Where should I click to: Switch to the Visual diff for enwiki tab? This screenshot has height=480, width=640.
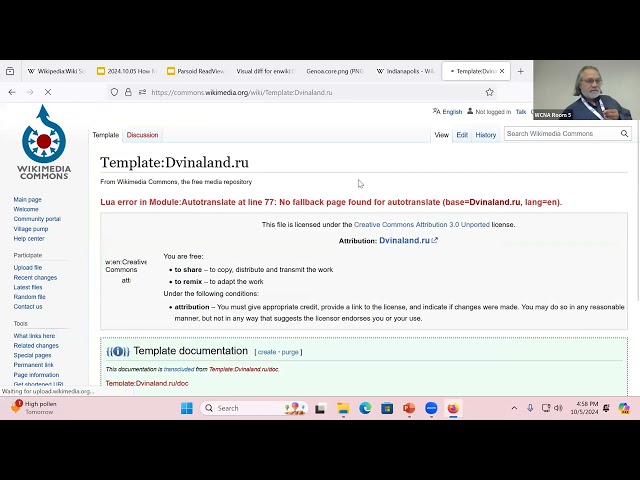click(265, 71)
